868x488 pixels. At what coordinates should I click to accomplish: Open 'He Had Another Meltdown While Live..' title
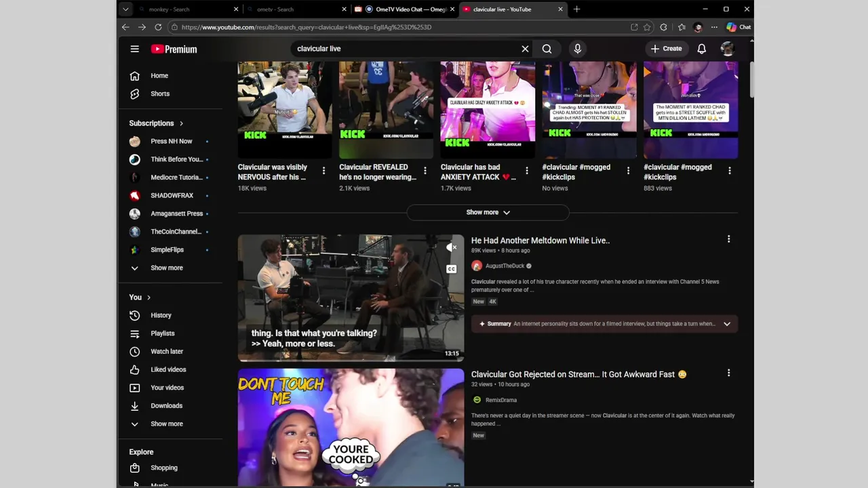[540, 241]
